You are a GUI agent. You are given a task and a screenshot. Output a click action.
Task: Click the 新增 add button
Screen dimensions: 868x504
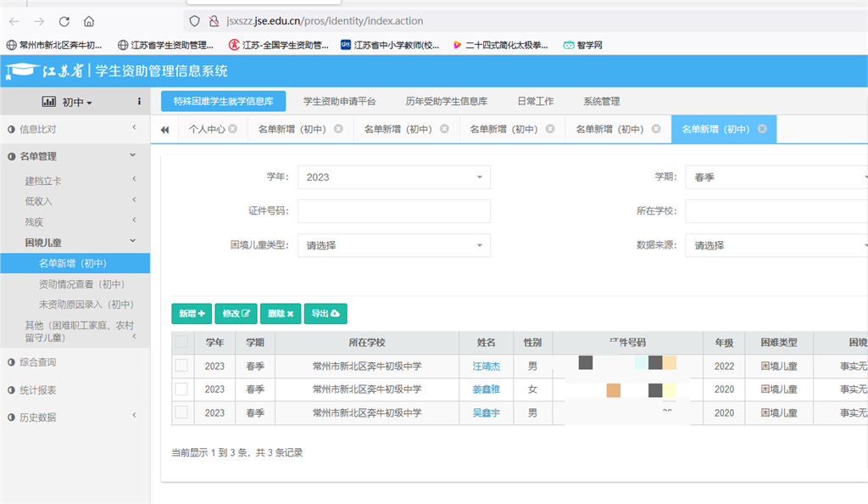coord(192,313)
